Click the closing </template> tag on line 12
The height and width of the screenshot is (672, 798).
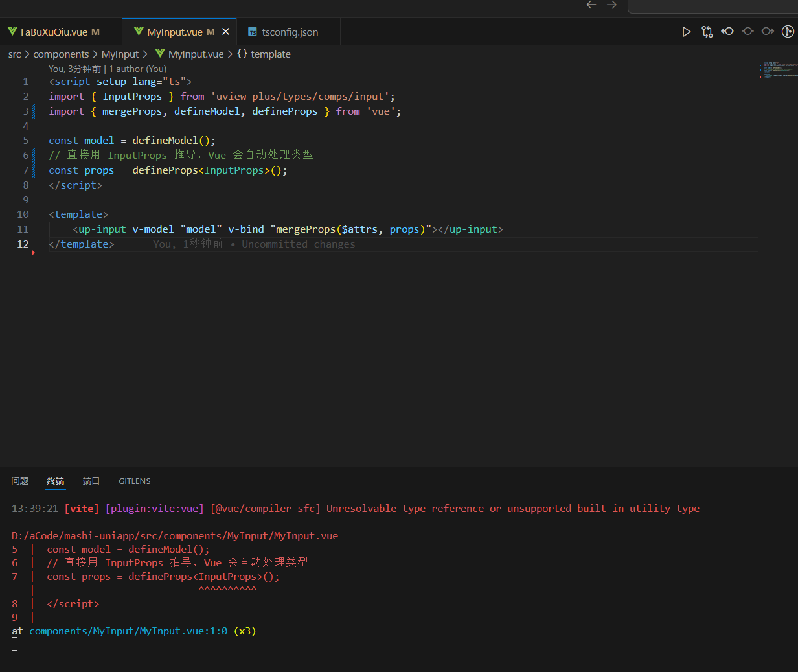point(82,244)
